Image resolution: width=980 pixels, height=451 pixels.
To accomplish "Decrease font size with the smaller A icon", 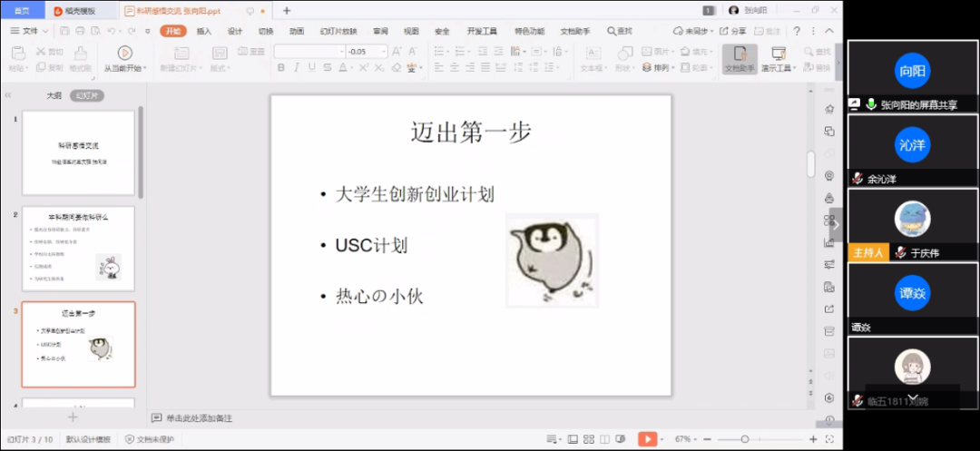I will coord(413,52).
